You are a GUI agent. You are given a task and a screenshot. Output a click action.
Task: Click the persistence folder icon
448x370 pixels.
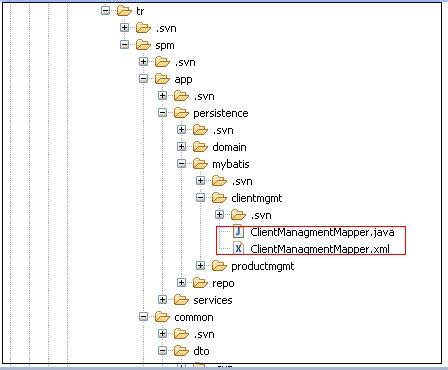coord(181,113)
